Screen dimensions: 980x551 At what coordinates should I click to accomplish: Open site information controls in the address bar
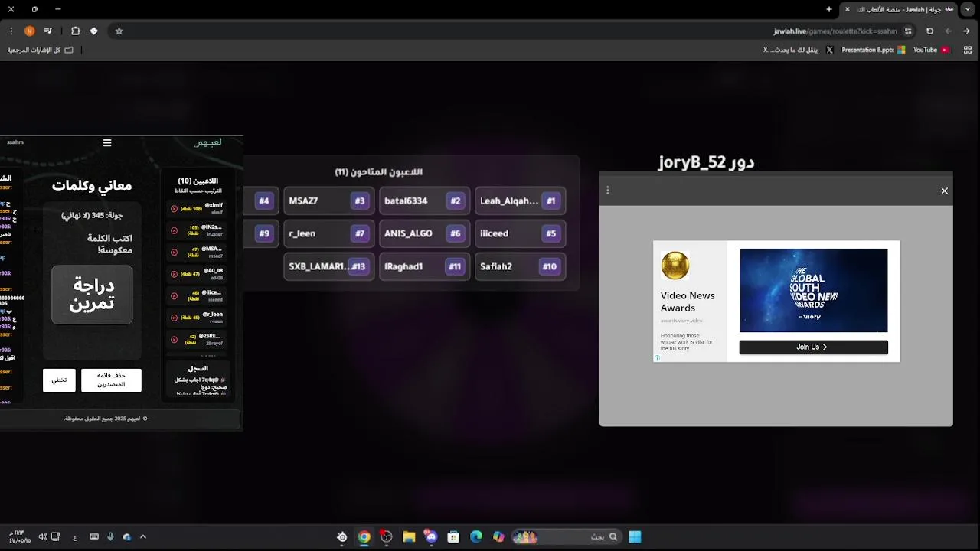908,31
